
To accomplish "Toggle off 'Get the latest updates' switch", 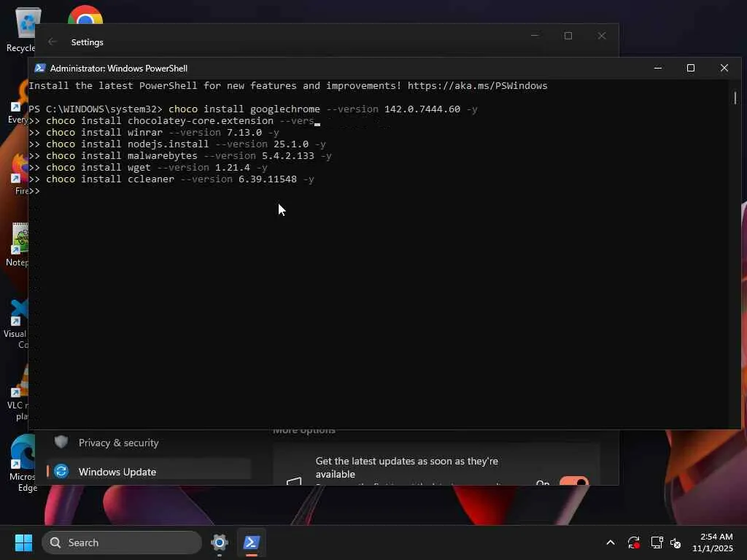I will tap(573, 481).
